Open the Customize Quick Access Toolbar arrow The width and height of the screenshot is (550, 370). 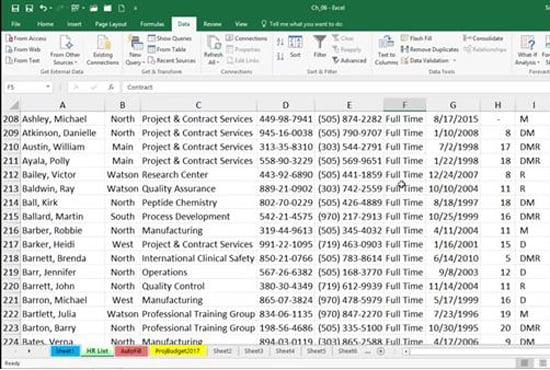135,8
